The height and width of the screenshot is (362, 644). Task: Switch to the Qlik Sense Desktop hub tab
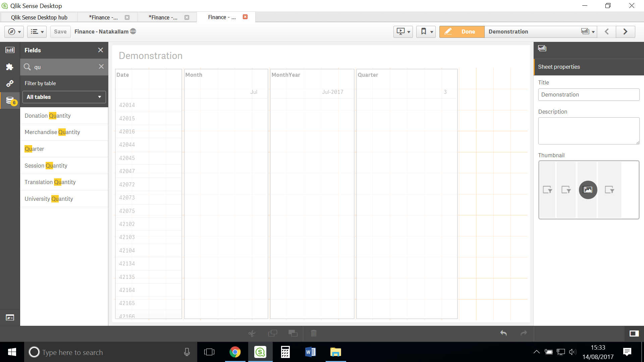(39, 17)
